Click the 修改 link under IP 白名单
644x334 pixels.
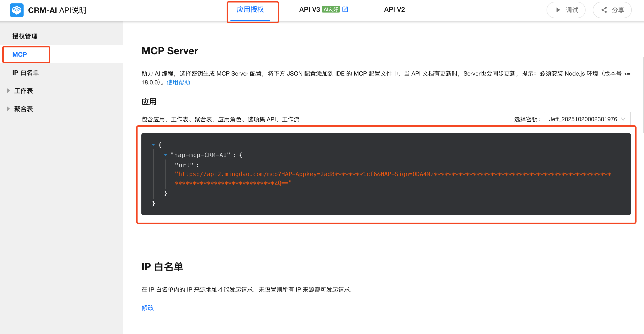[148, 307]
